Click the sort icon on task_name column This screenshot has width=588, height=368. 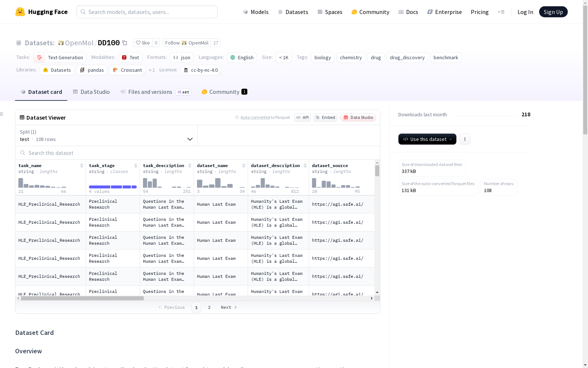[82, 166]
